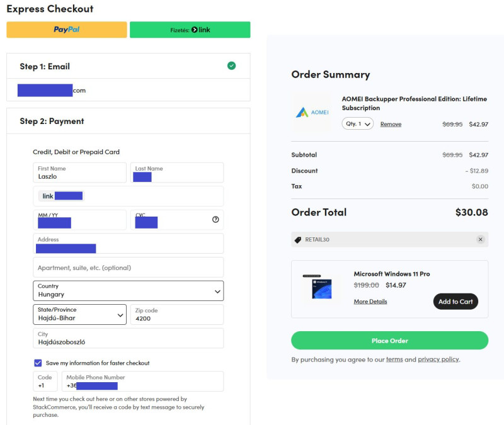Click the AOMEI Backupper Professional Edition product title

coord(415,103)
